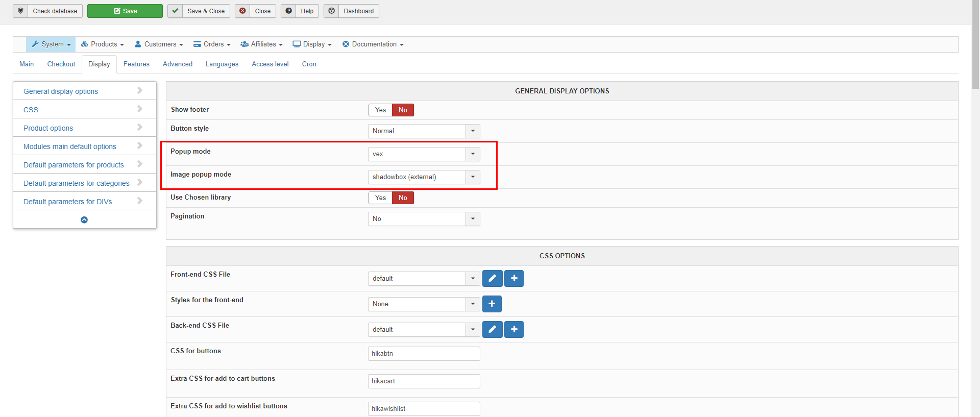Image resolution: width=980 pixels, height=417 pixels.
Task: Click the shield icon beside Check database
Action: (20, 11)
